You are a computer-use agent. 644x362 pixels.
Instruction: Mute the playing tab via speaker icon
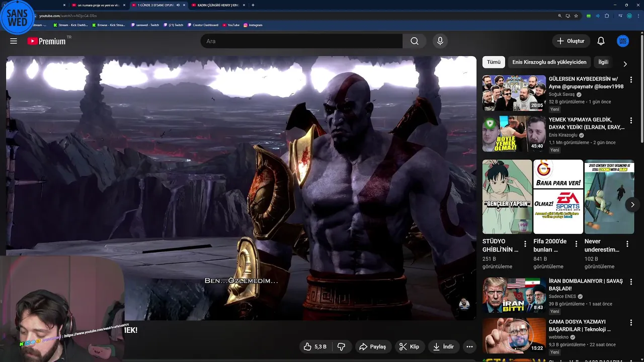(x=178, y=5)
